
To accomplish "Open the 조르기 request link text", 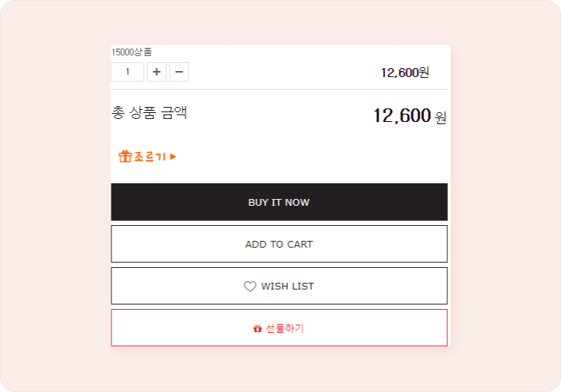I will [x=150, y=156].
